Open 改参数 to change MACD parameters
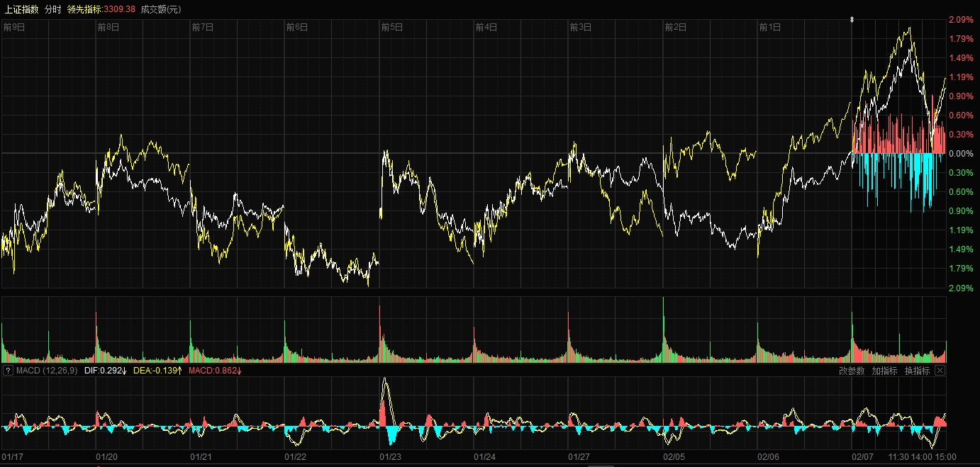 point(852,371)
